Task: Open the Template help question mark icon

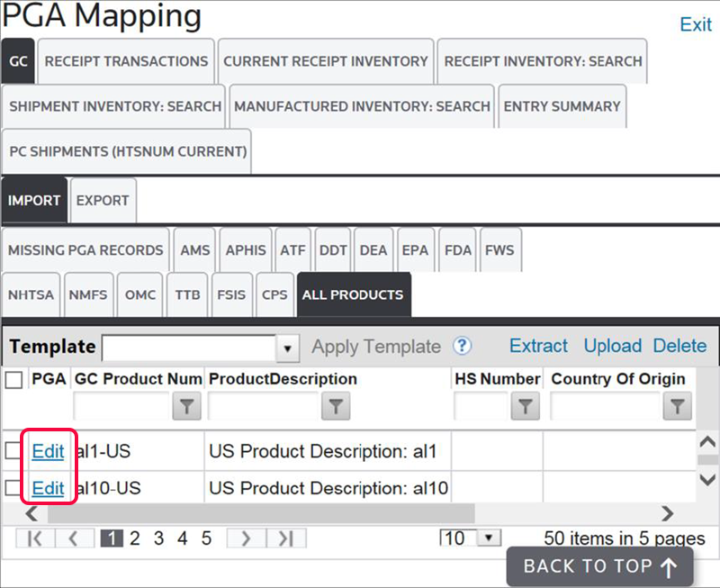Action: point(463,347)
